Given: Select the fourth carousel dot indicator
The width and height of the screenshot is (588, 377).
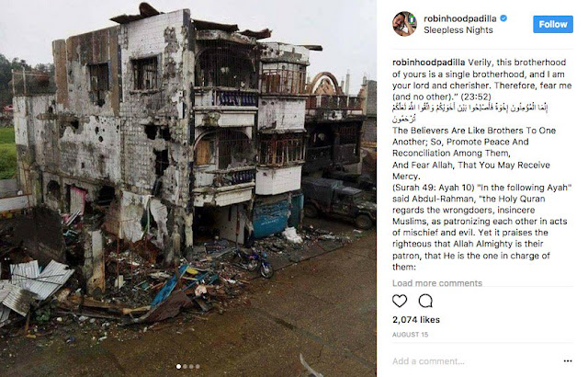Looking at the screenshot, I should tap(198, 367).
